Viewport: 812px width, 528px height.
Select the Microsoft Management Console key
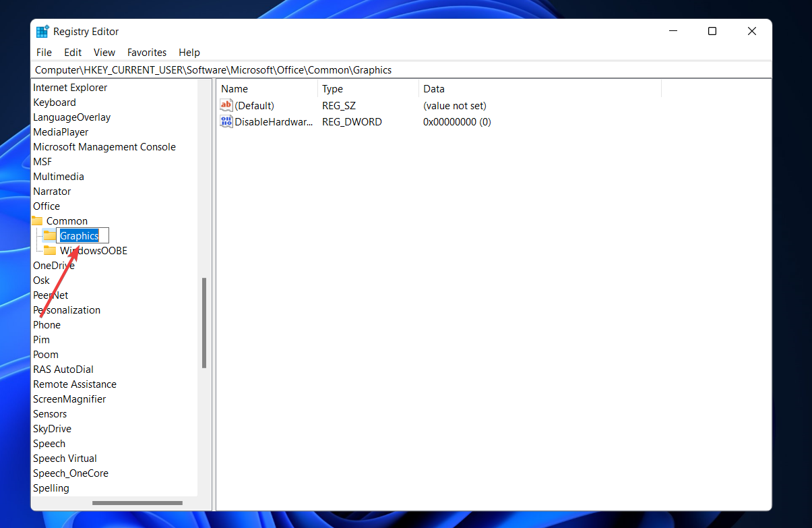click(x=104, y=147)
